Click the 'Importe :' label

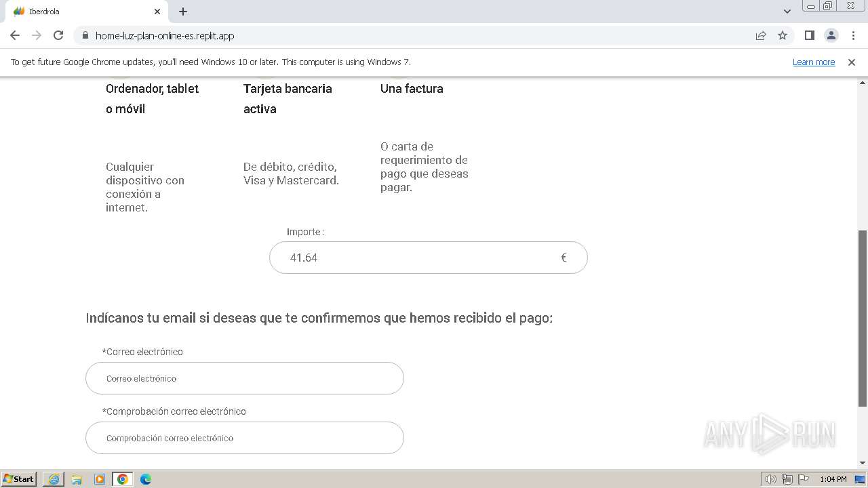pos(305,232)
